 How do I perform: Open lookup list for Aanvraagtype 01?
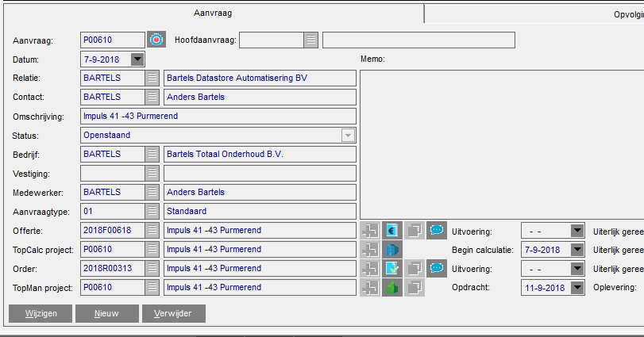point(152,211)
